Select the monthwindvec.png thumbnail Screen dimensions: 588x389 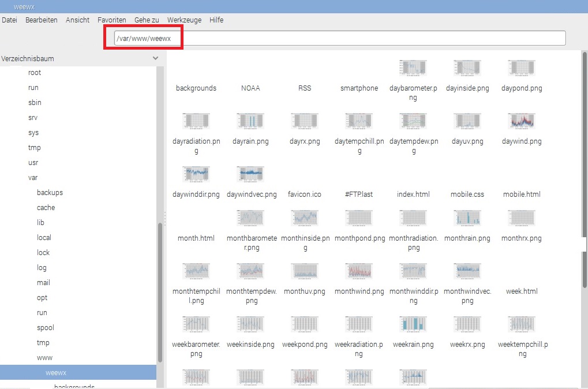pyautogui.click(x=467, y=271)
